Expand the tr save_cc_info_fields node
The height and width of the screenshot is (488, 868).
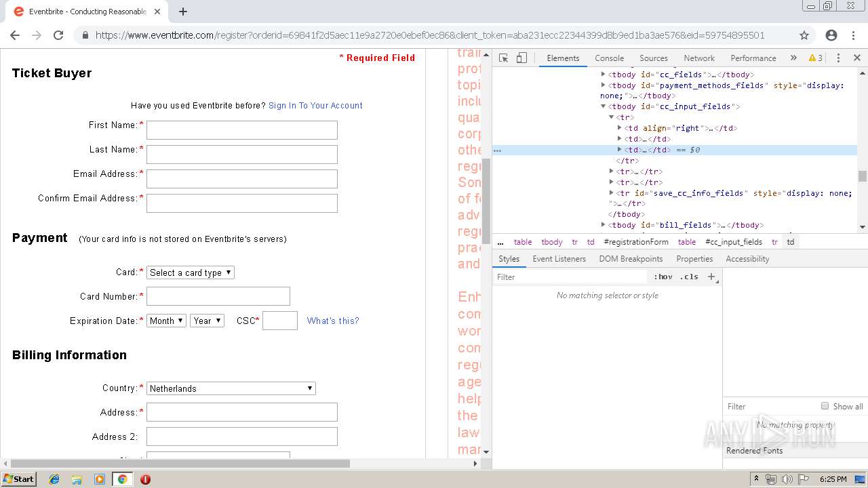point(612,193)
